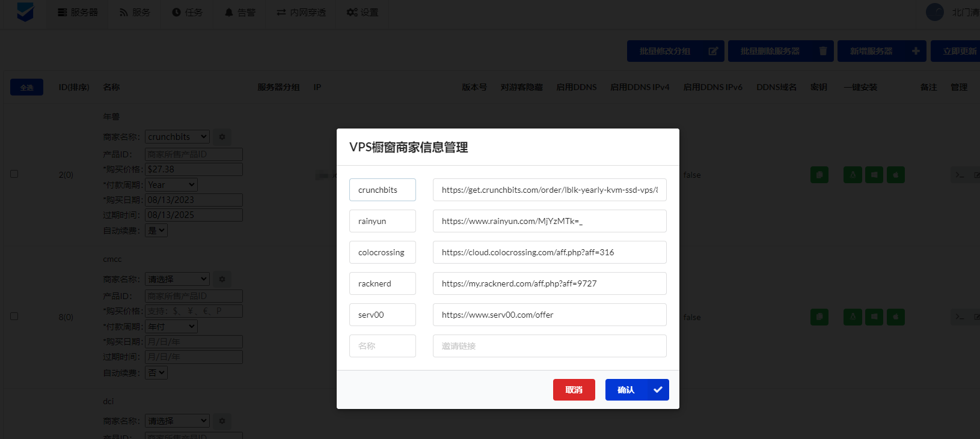
Task: Copy Windows install command for server 8(0)
Action: click(x=874, y=317)
